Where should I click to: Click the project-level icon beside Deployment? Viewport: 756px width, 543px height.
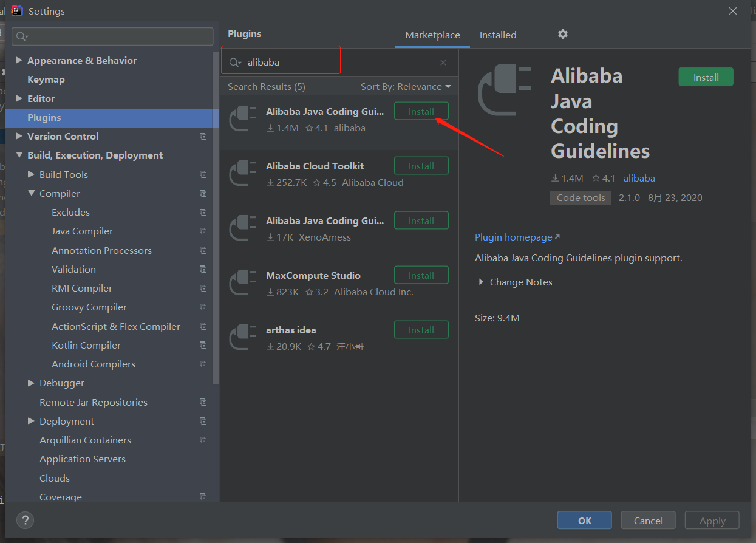coord(203,421)
